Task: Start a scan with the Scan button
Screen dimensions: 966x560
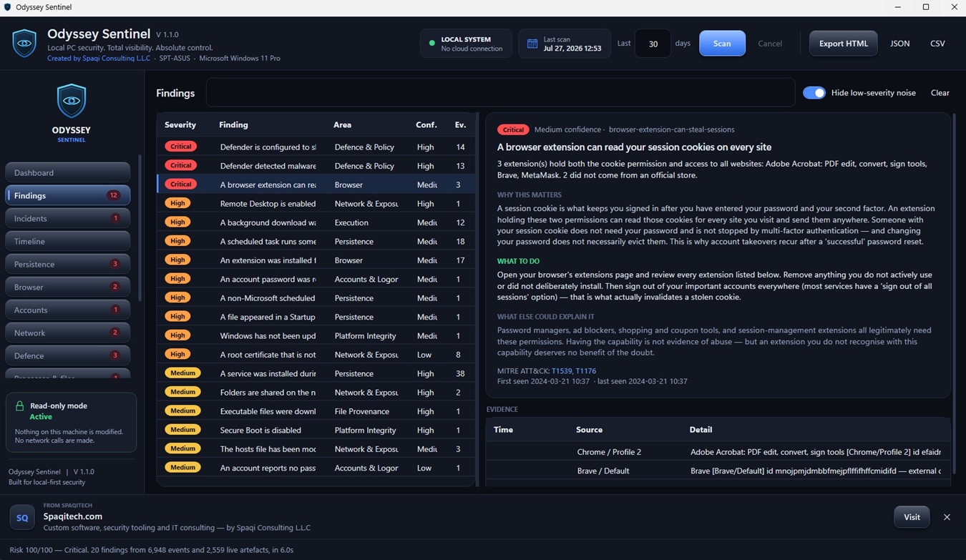Action: pos(722,44)
